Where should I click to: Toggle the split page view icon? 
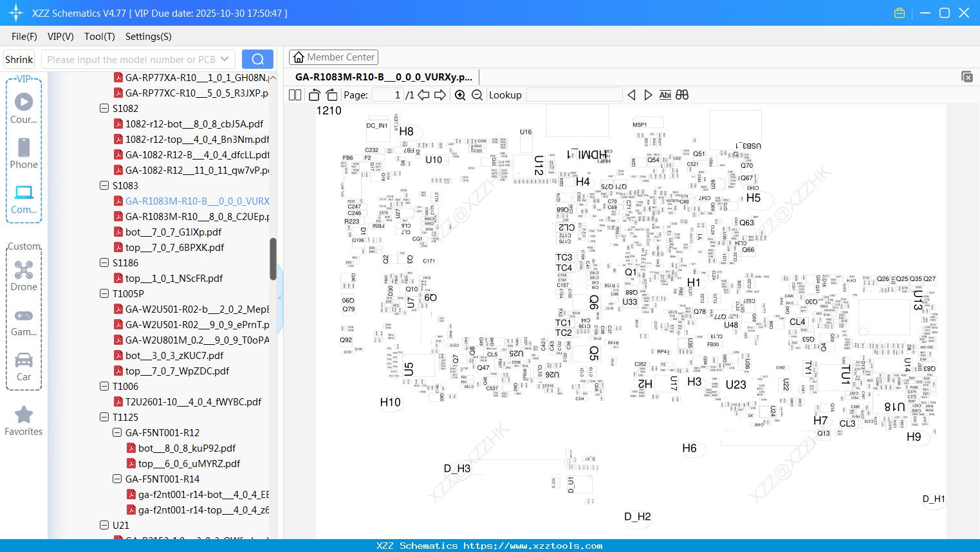click(x=295, y=95)
